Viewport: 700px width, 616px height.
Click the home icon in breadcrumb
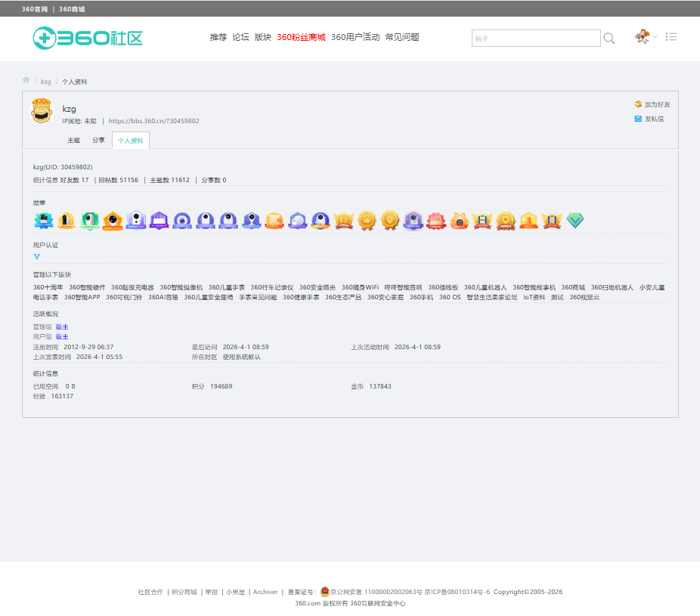pos(26,80)
